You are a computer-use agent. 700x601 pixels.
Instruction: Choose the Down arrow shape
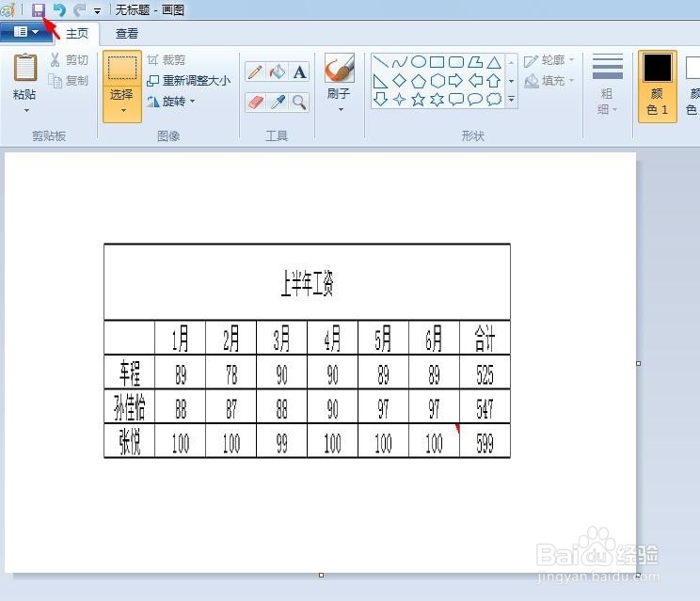tap(380, 99)
